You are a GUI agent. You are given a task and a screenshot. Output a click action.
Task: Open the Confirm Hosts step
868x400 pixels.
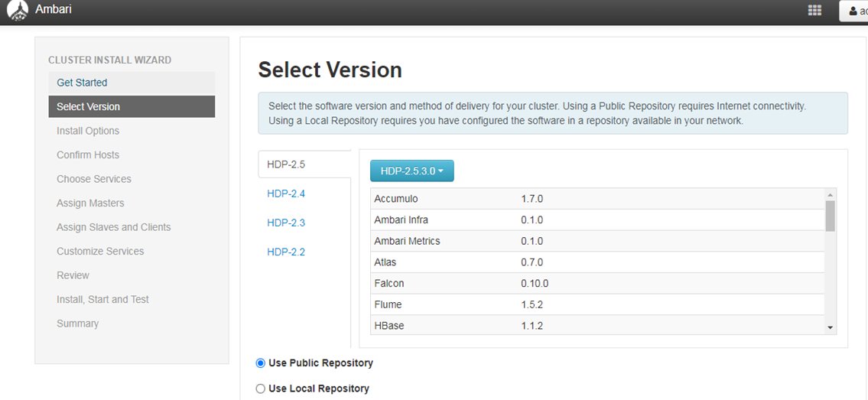tap(88, 155)
